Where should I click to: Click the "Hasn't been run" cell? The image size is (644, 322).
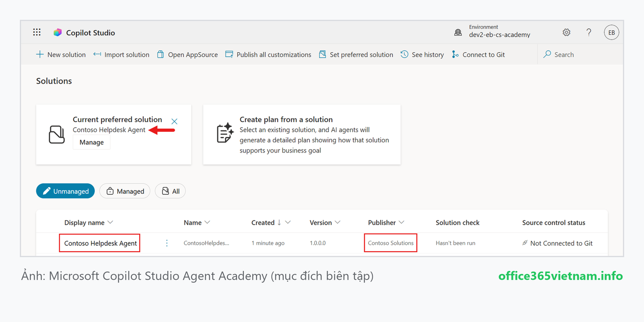tap(455, 243)
